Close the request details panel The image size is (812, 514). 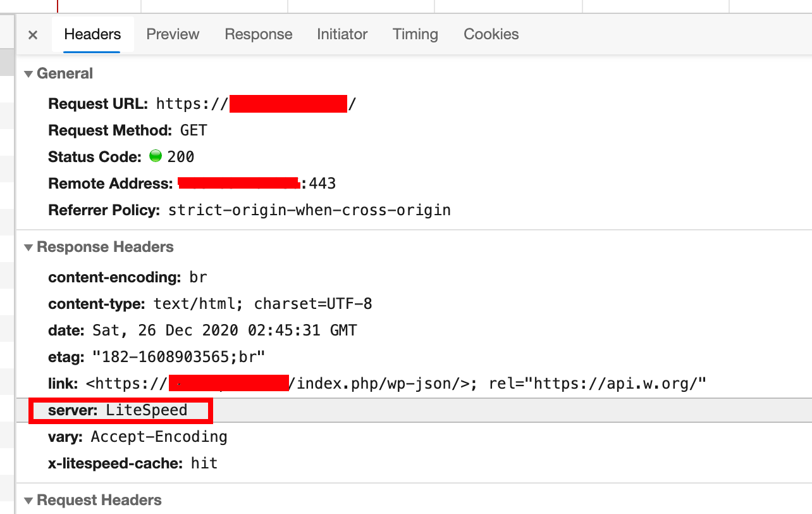[33, 35]
